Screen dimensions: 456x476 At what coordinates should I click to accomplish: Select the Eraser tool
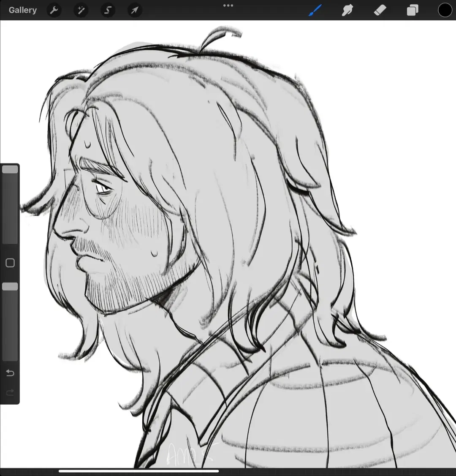pos(380,10)
